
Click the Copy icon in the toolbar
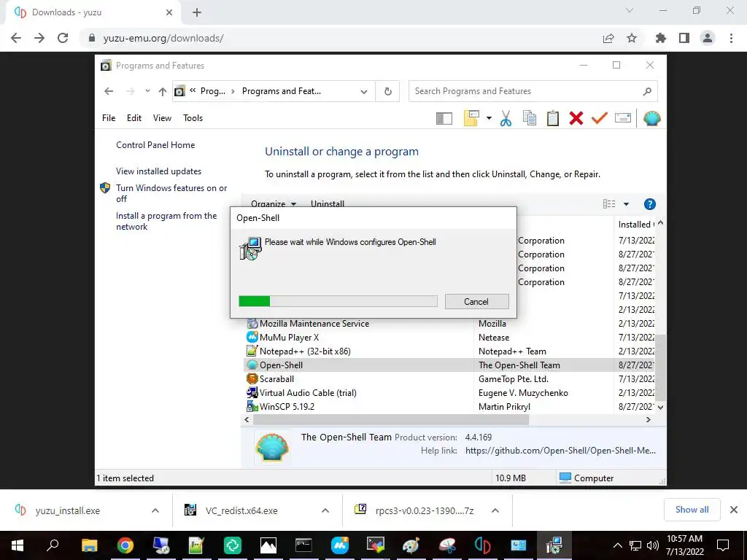pyautogui.click(x=530, y=118)
